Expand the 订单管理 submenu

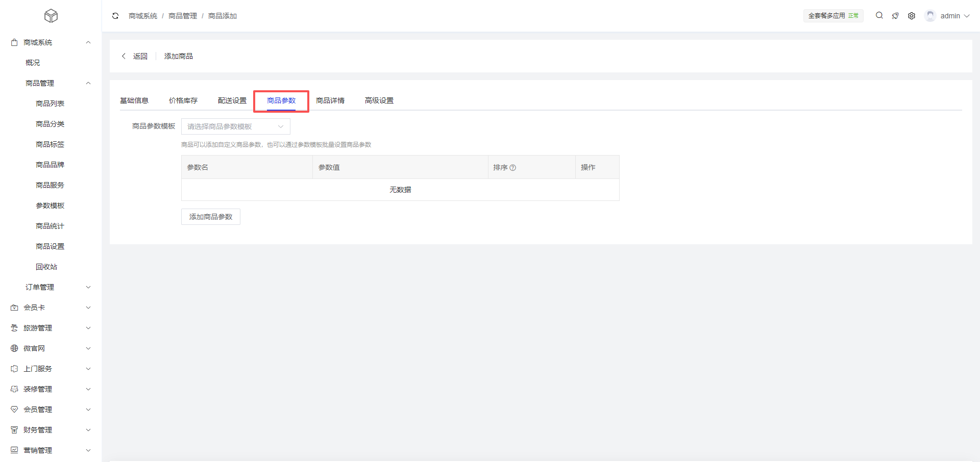coord(88,287)
